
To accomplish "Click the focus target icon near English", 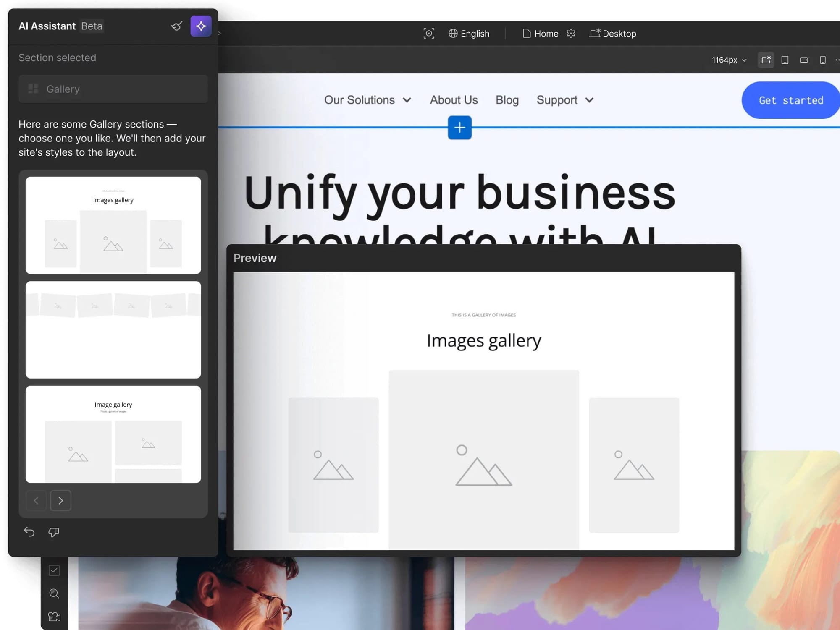I will coord(428,34).
